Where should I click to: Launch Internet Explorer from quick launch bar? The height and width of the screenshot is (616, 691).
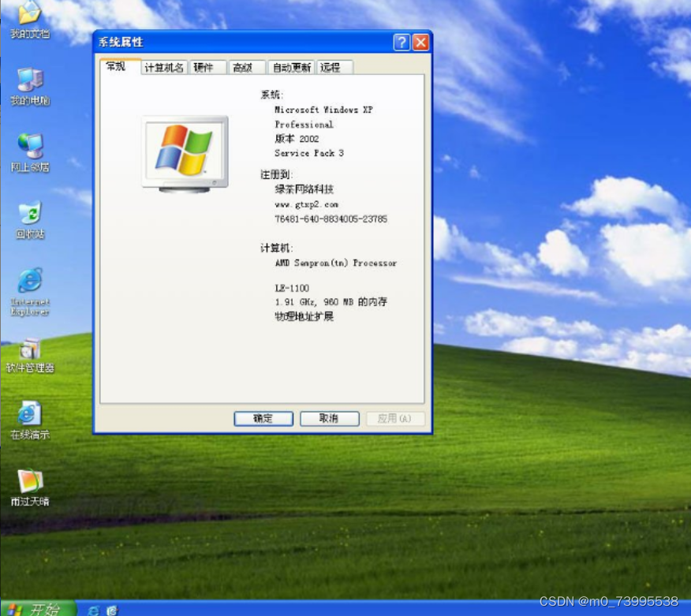click(93, 610)
